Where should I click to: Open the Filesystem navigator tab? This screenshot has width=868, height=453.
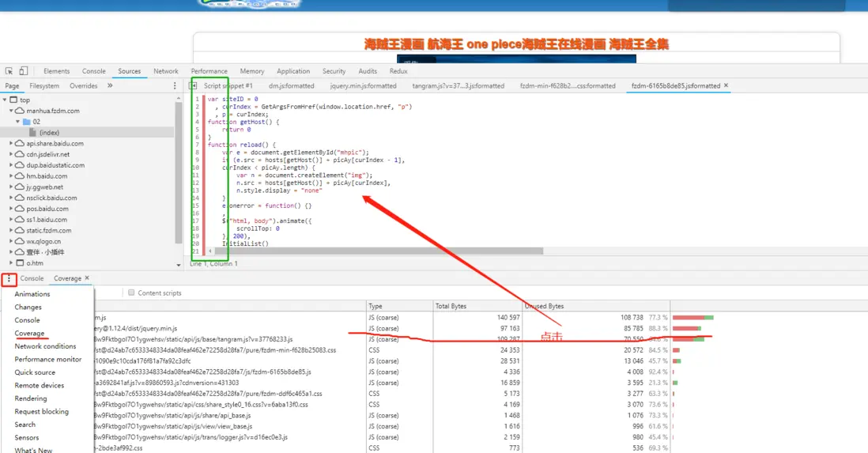coord(44,86)
